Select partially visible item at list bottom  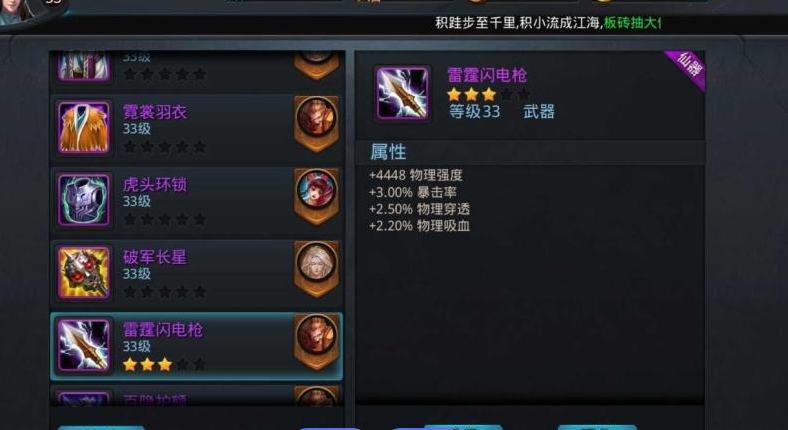(x=196, y=395)
